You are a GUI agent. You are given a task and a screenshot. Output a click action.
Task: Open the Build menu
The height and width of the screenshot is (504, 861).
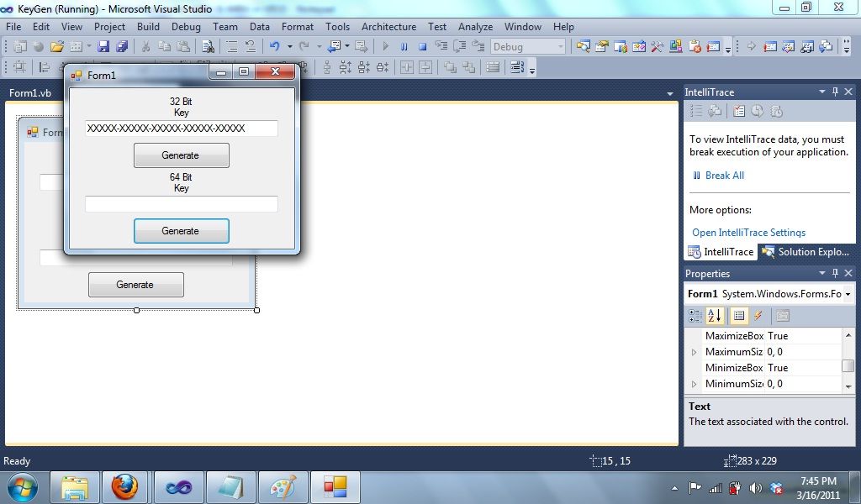(x=148, y=27)
